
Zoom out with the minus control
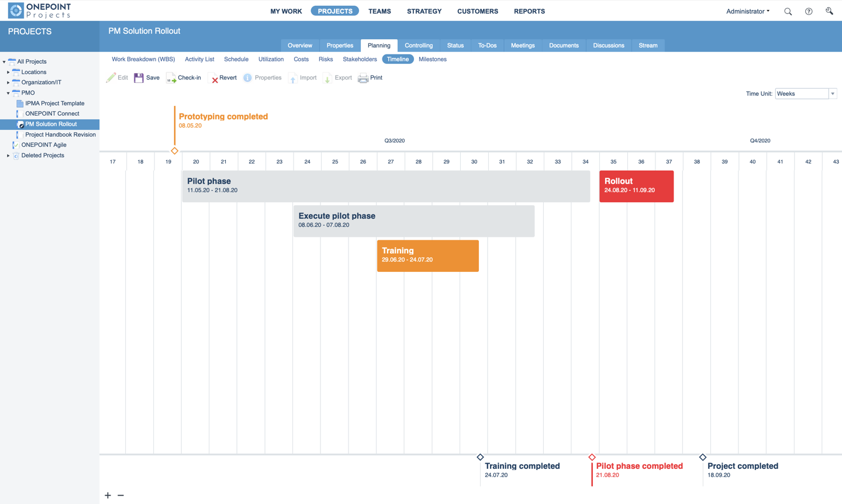tap(120, 495)
